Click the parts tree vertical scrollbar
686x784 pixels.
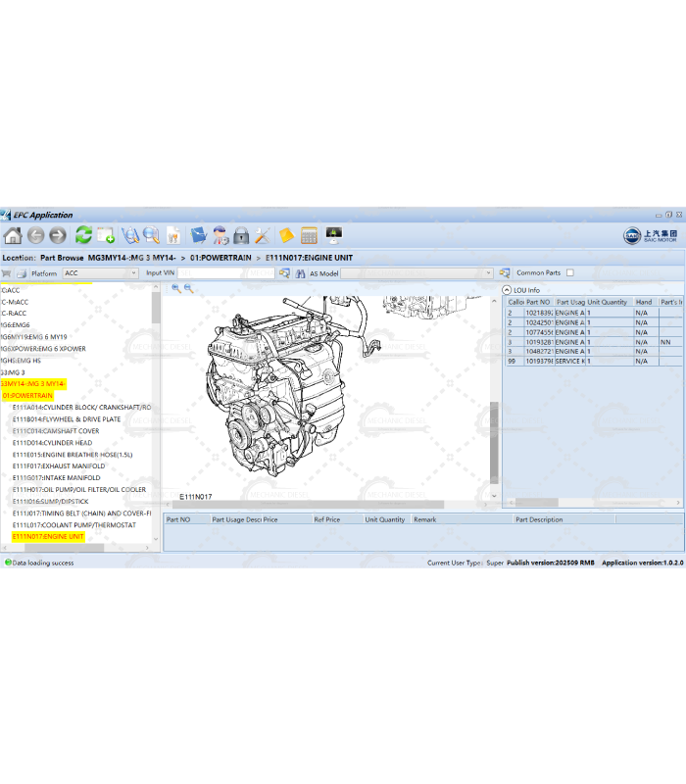coord(156,412)
